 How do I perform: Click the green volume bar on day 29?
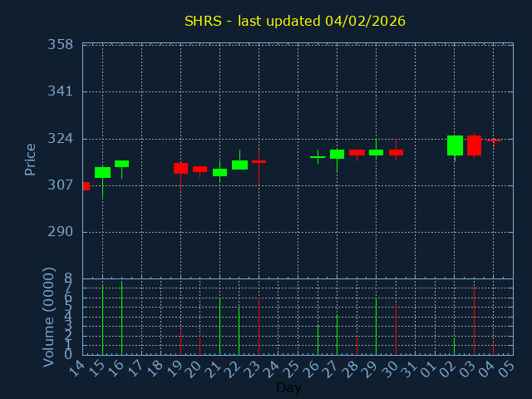[376, 327]
